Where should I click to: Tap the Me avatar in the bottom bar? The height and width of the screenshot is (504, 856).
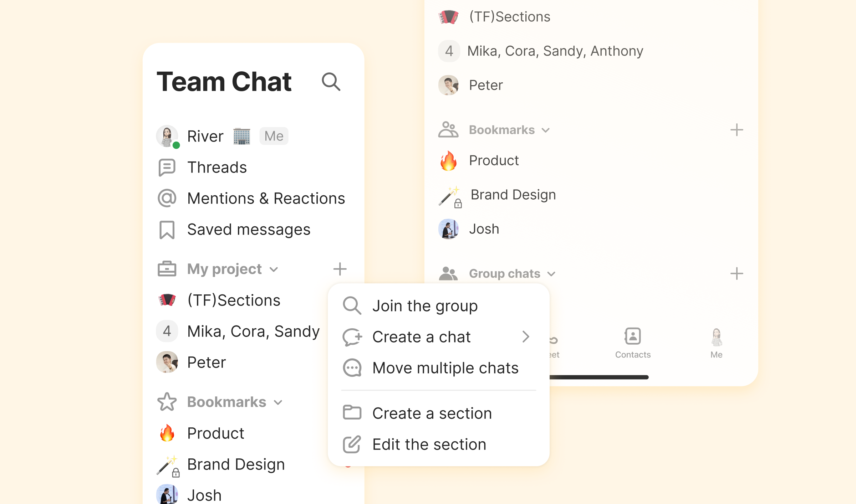[x=716, y=337]
